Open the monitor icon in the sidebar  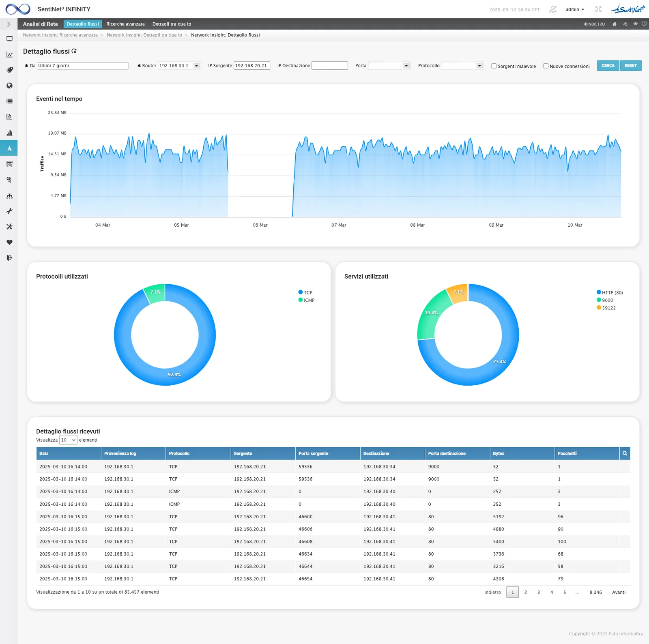coord(9,39)
